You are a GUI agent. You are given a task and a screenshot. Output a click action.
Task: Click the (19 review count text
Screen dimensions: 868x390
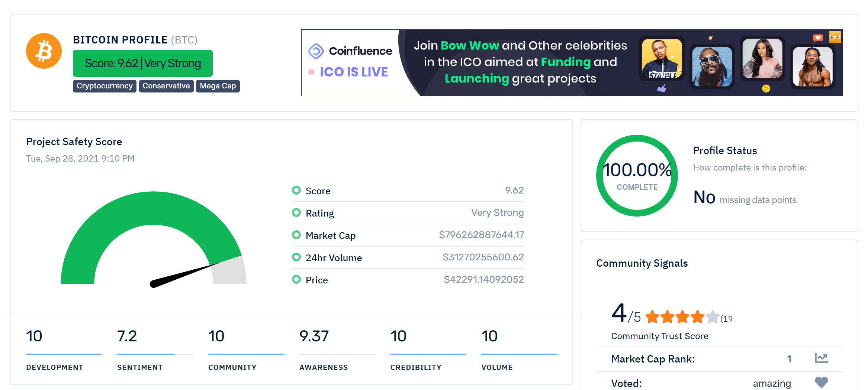(x=726, y=319)
